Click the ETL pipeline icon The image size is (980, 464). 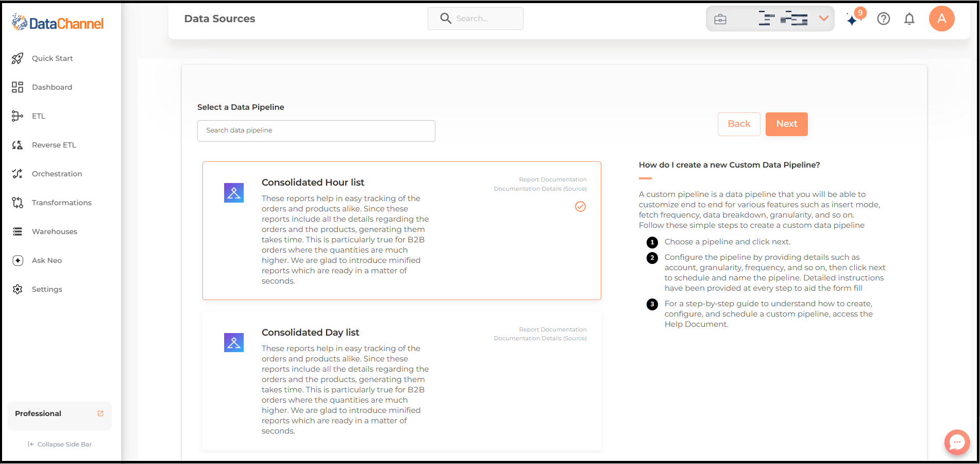click(18, 116)
